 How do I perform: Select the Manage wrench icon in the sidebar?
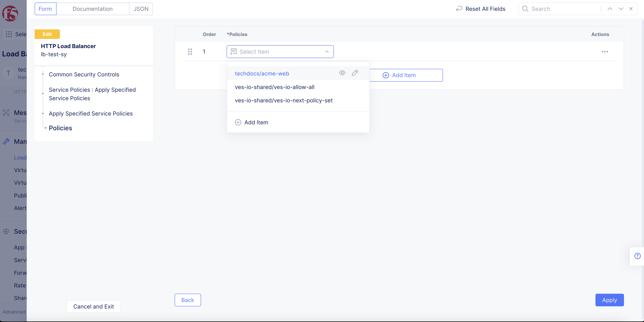pos(6,142)
